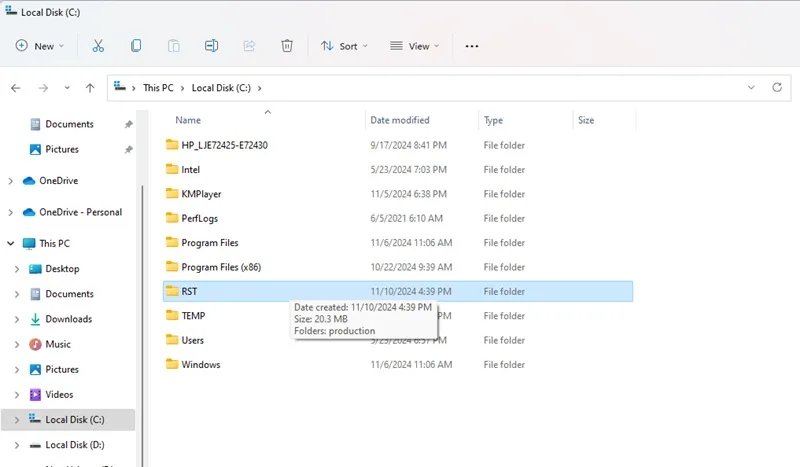Select Desktop in navigation pane

[x=62, y=268]
